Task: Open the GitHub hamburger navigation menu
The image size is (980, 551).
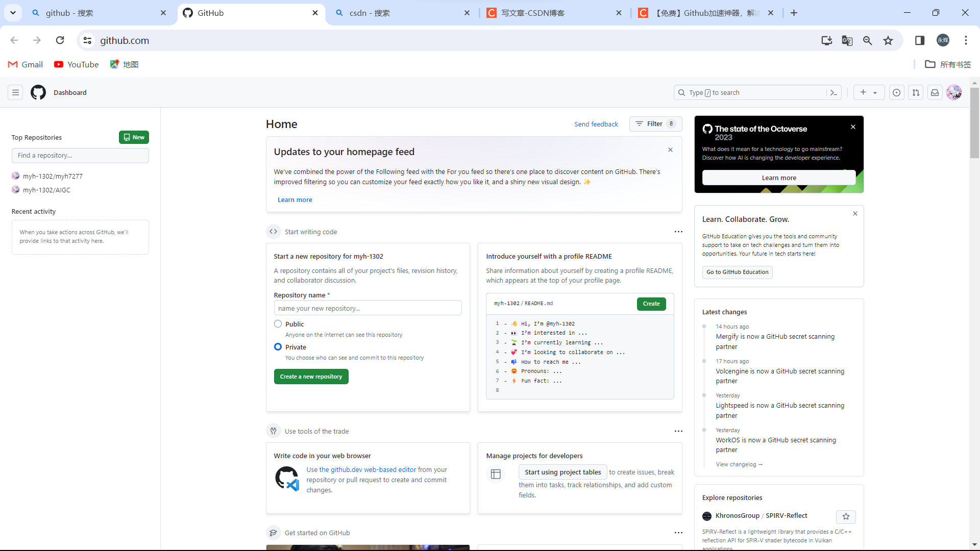Action: (15, 92)
